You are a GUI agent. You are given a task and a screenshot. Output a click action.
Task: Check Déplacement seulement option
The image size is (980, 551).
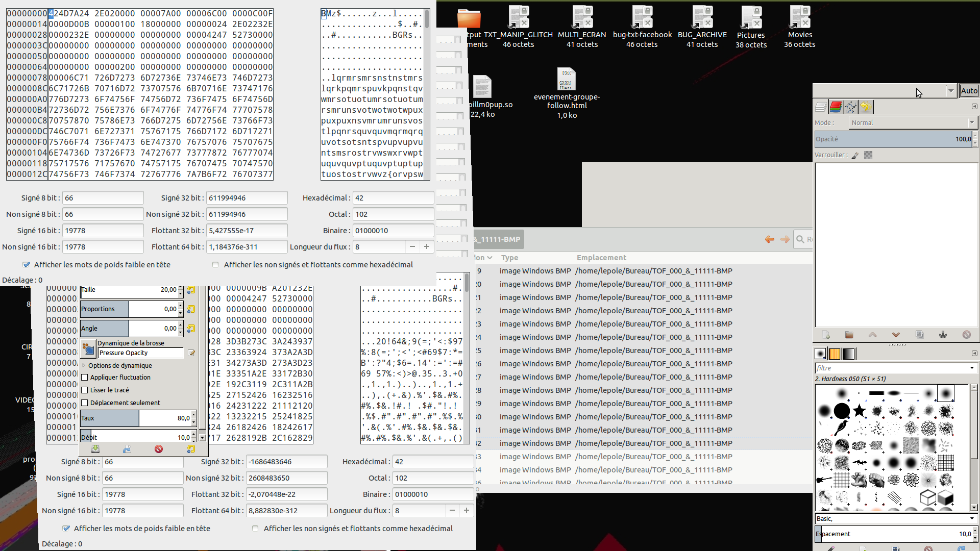point(85,403)
